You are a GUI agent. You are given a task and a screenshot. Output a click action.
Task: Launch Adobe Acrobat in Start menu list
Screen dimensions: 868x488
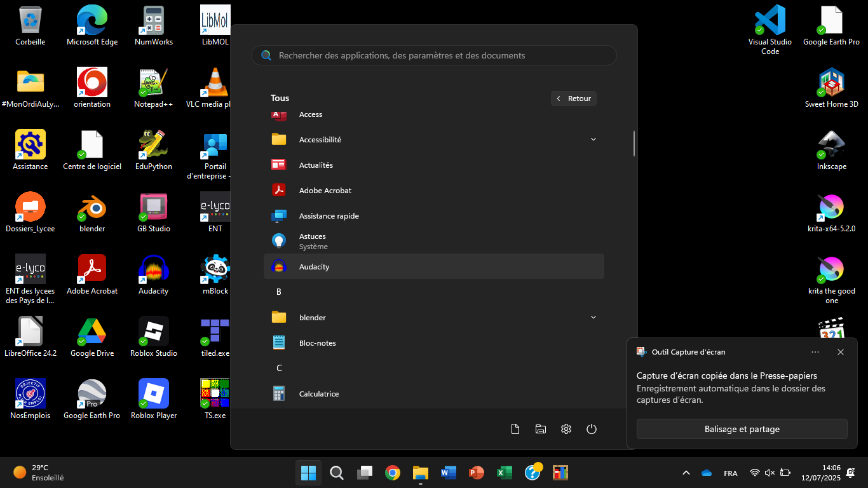click(325, 191)
